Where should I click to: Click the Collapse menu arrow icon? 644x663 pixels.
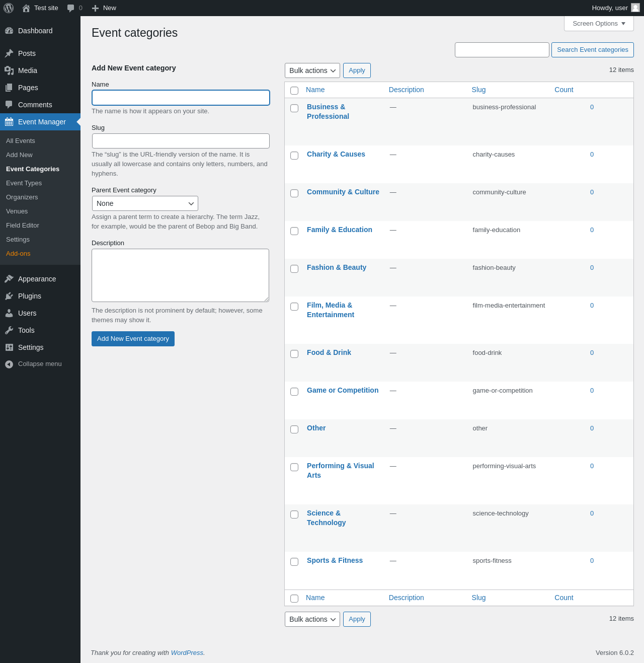tap(9, 364)
